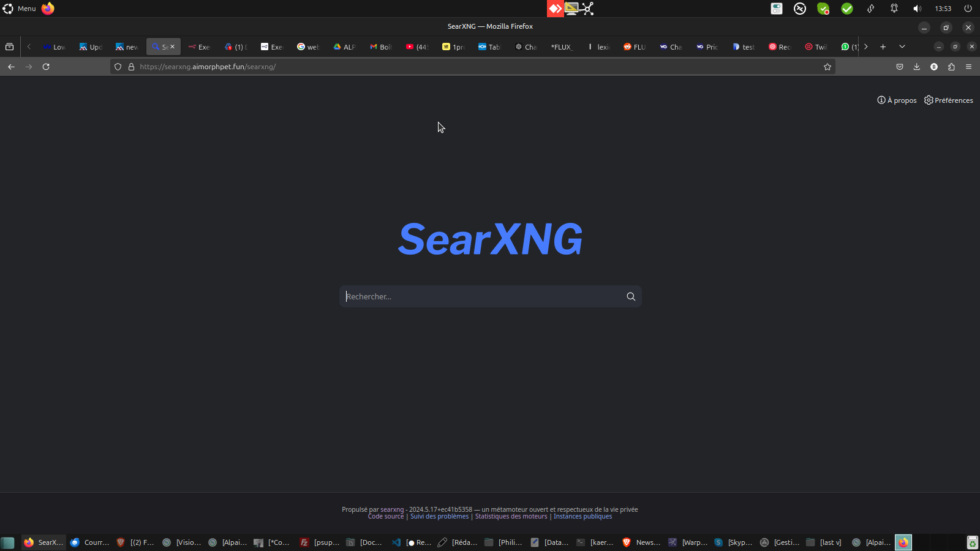Switch to the 'News…' Brave taskbar window
This screenshot has width=980, height=551.
point(642,542)
